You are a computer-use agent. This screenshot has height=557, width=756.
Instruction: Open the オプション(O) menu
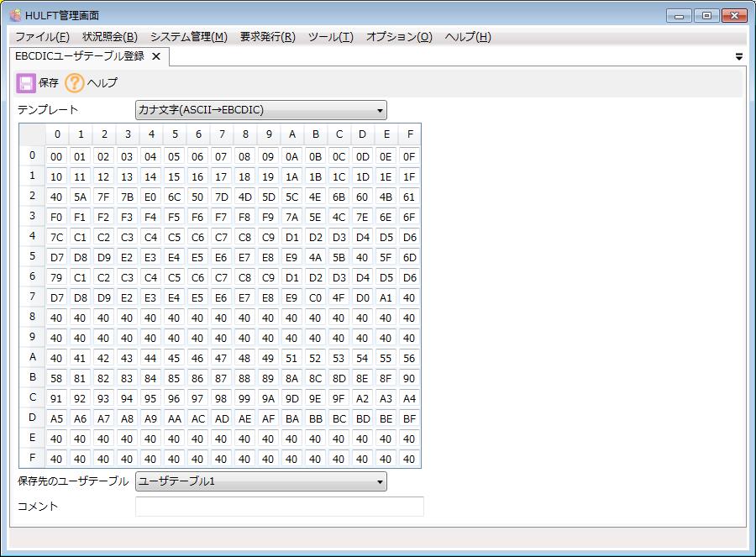(399, 37)
